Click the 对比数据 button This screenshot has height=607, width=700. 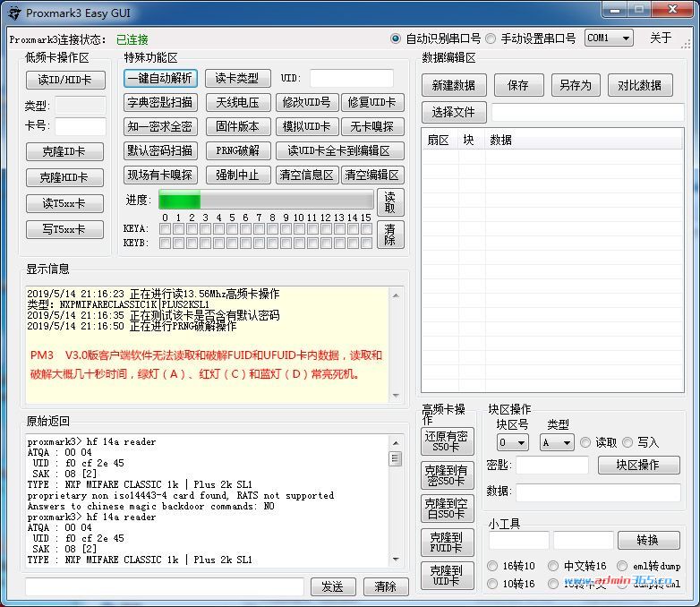coord(640,85)
